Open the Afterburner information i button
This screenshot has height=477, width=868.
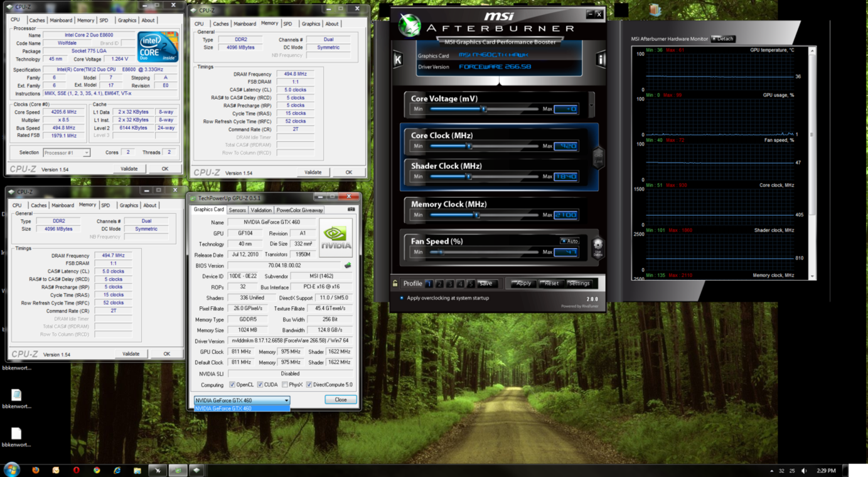[x=600, y=60]
